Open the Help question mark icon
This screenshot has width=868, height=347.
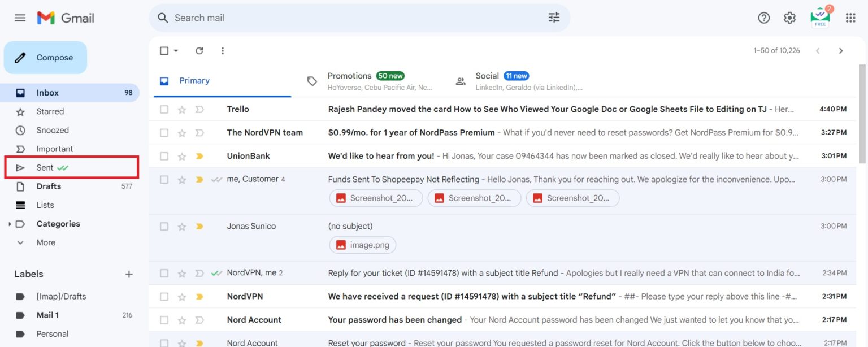click(x=763, y=18)
